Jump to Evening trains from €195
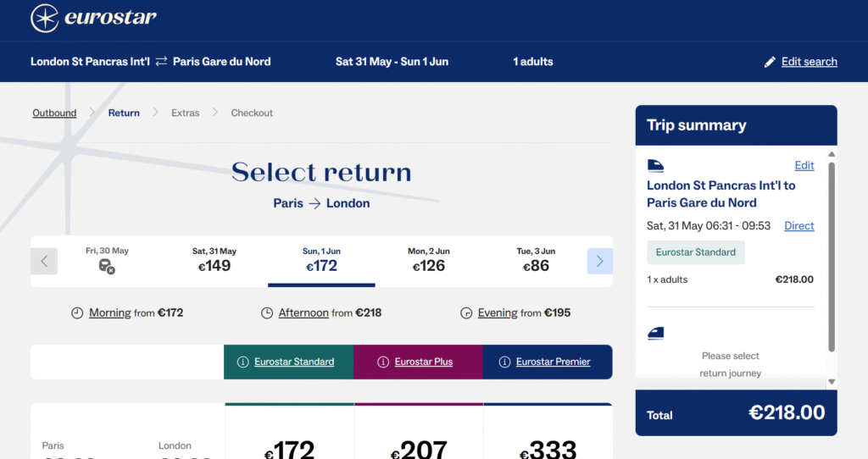 [x=515, y=313]
